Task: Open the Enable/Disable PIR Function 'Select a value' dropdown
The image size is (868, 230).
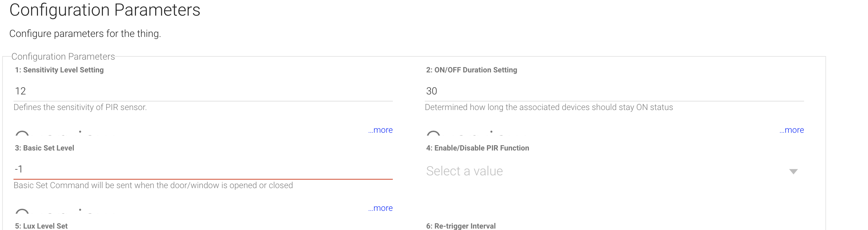Action: pos(604,171)
